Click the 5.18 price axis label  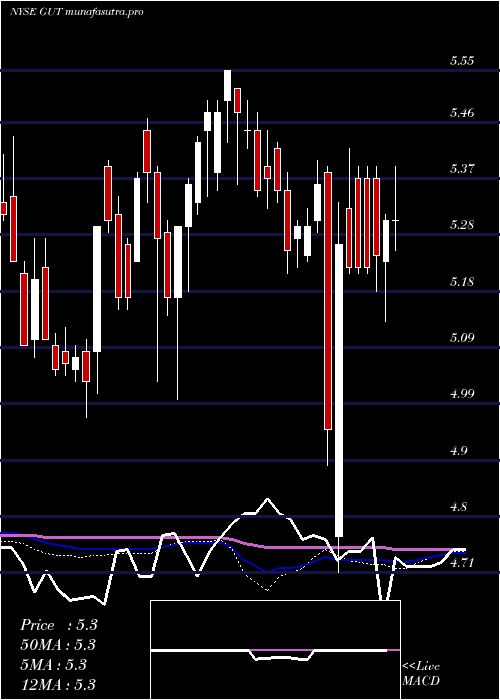coord(462,282)
